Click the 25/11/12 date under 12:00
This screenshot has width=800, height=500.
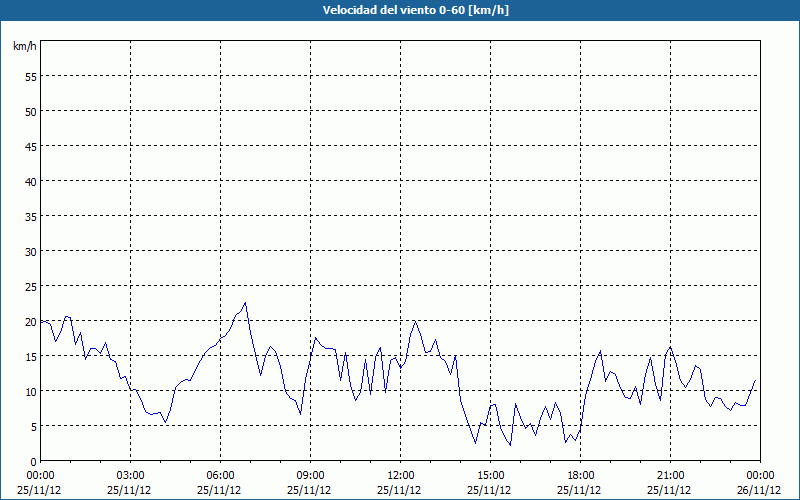[x=399, y=490]
